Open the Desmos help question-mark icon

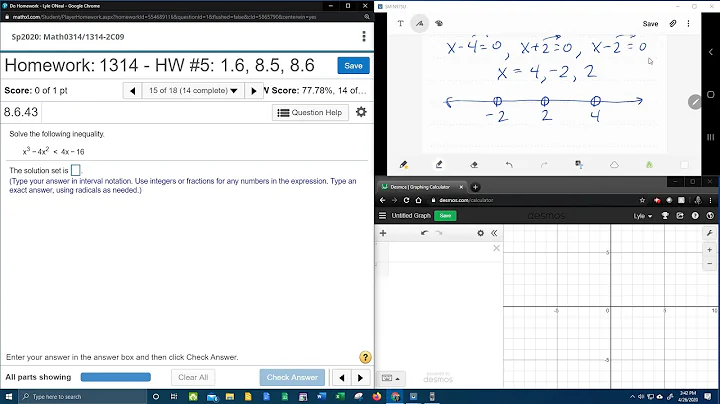click(x=695, y=215)
